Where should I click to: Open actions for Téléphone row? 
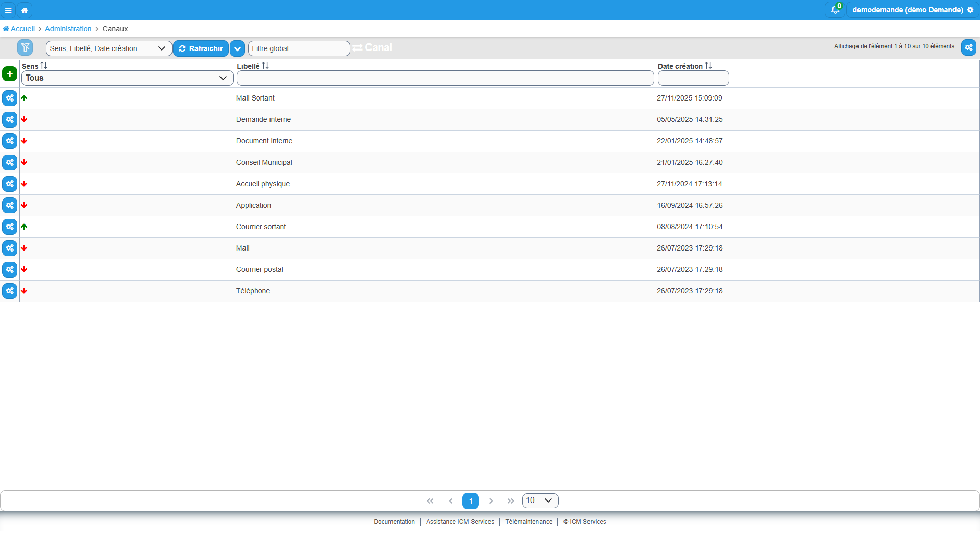10,291
